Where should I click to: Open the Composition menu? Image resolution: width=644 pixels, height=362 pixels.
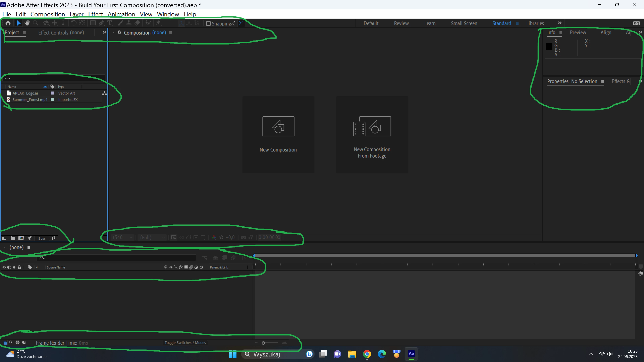[x=47, y=14]
